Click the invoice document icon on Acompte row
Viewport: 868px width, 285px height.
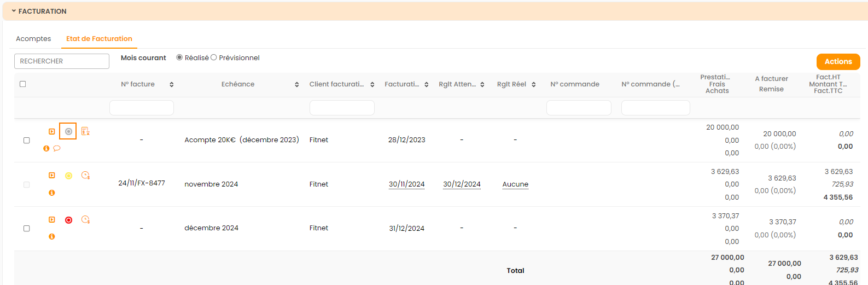(85, 131)
